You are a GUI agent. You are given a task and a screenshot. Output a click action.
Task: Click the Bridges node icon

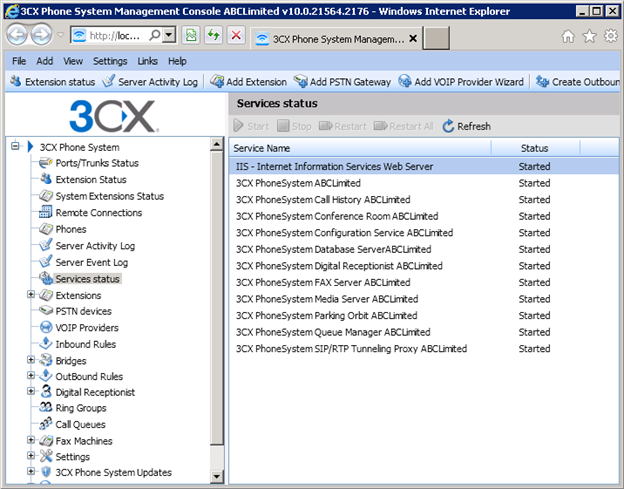tap(46, 360)
